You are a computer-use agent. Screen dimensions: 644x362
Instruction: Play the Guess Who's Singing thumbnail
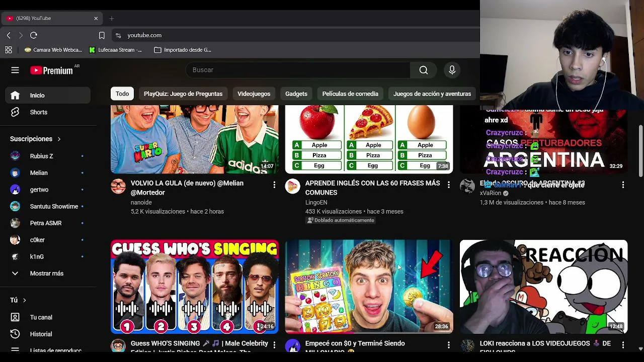click(194, 287)
